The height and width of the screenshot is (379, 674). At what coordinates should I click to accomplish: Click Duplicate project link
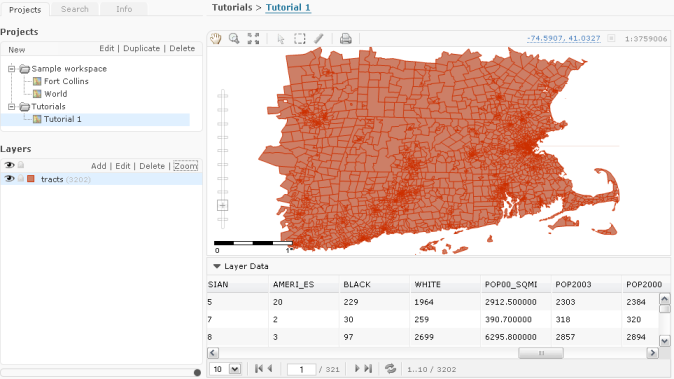point(141,49)
